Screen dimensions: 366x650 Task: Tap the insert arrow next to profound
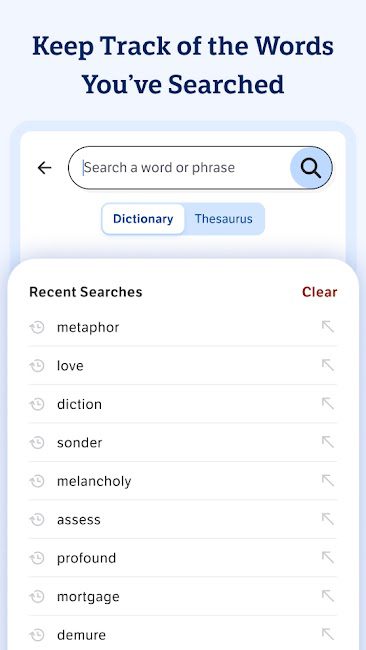pyautogui.click(x=327, y=558)
